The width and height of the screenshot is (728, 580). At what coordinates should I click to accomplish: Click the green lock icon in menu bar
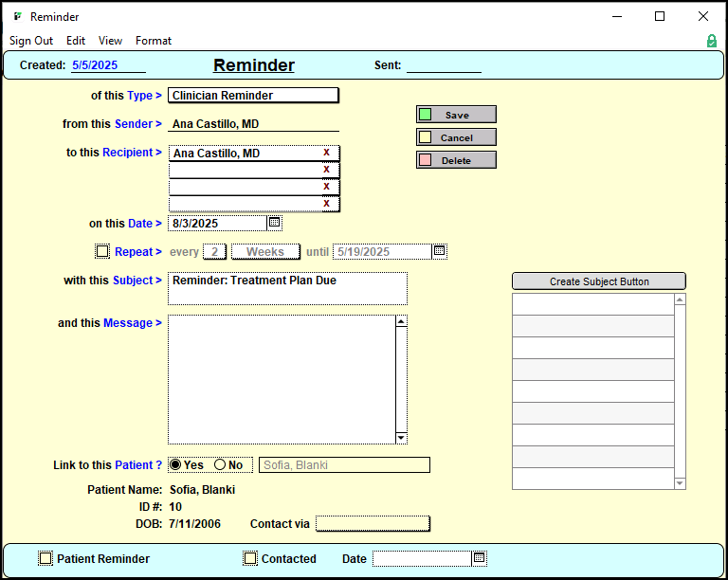point(711,41)
